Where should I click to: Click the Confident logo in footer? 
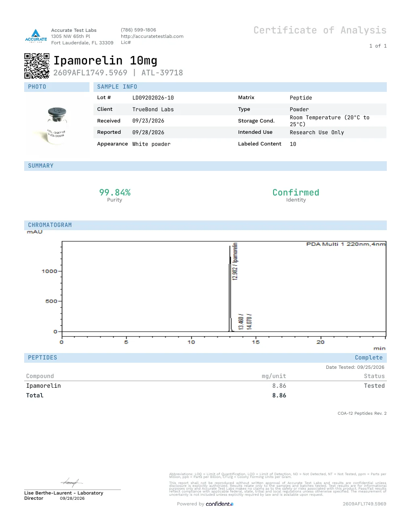click(x=220, y=504)
